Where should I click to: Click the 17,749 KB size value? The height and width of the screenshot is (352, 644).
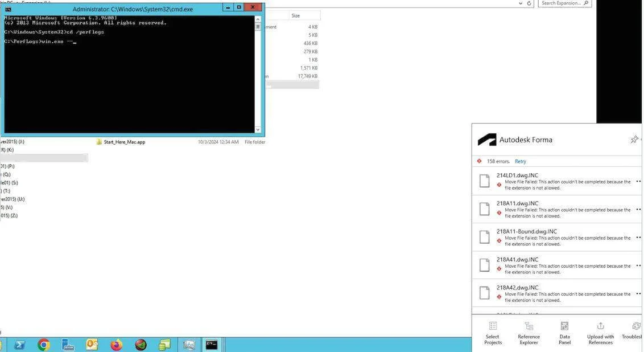tap(308, 76)
